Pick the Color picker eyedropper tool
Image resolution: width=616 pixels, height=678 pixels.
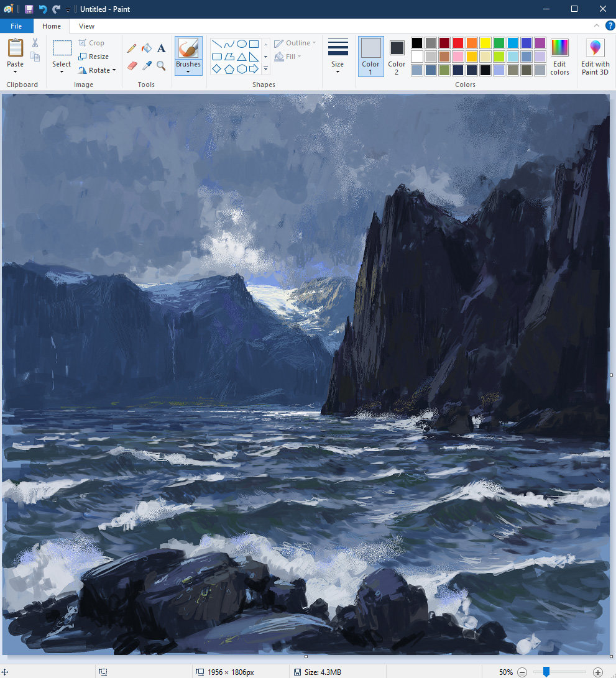[147, 65]
